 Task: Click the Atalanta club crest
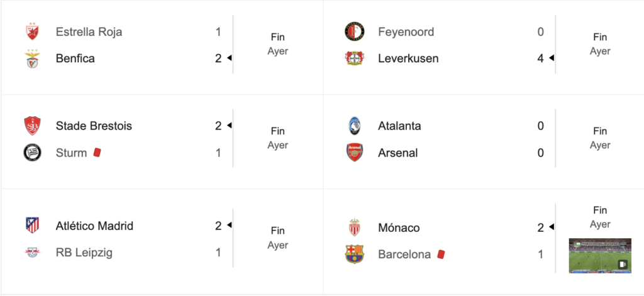355,126
